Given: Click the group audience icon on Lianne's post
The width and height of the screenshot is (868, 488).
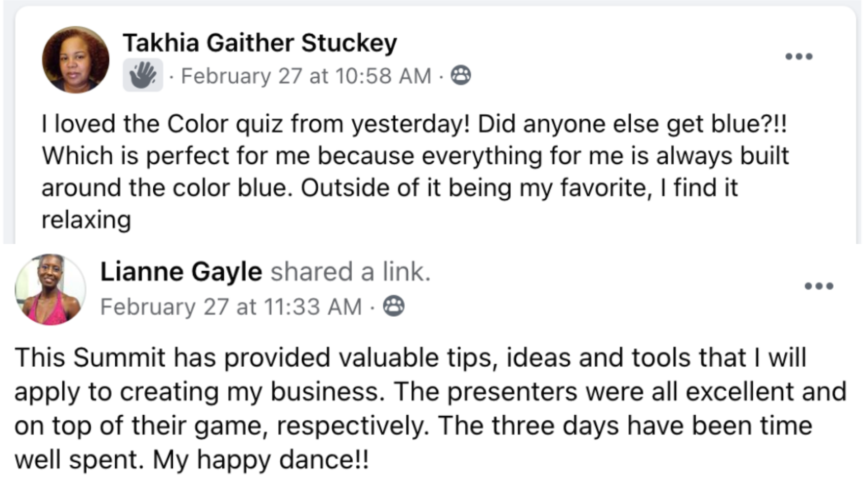Looking at the screenshot, I should coord(394,306).
